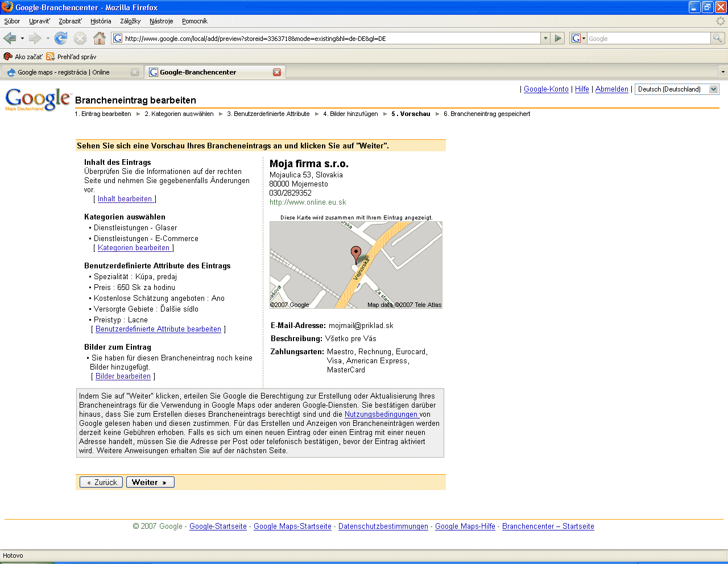Open the Hilfe link

tap(582, 89)
